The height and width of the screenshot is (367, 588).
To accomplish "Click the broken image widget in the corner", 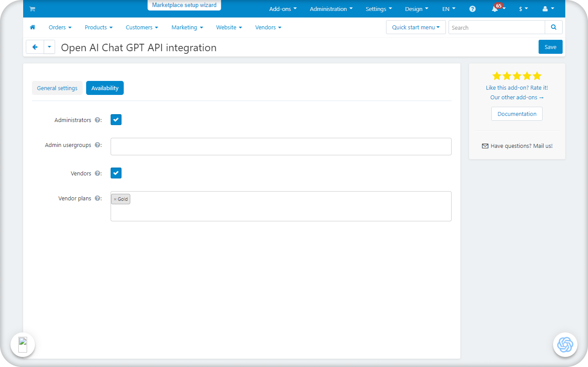I will tap(23, 345).
